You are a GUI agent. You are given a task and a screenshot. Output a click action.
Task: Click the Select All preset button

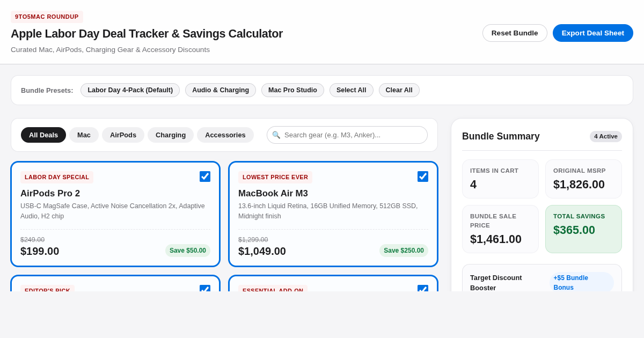352,90
